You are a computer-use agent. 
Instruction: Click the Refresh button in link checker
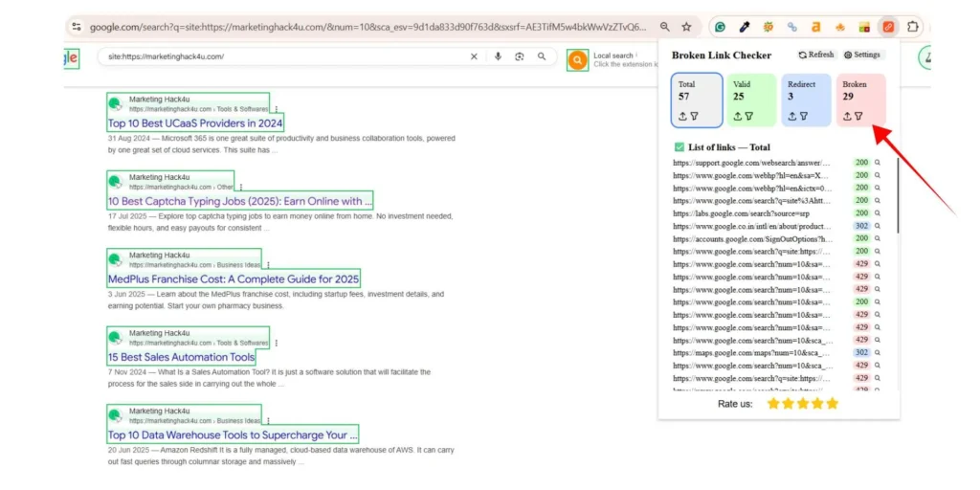tap(816, 56)
